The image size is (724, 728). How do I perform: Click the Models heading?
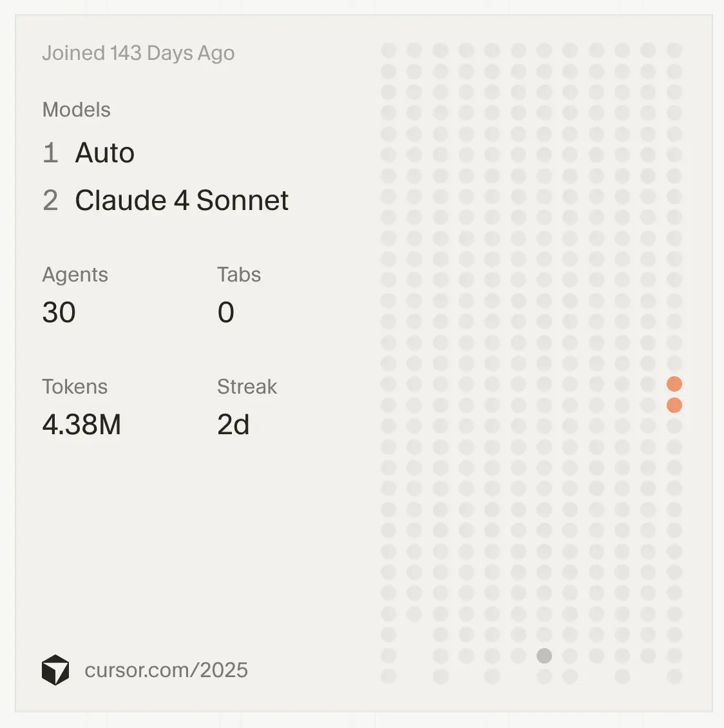(x=76, y=110)
